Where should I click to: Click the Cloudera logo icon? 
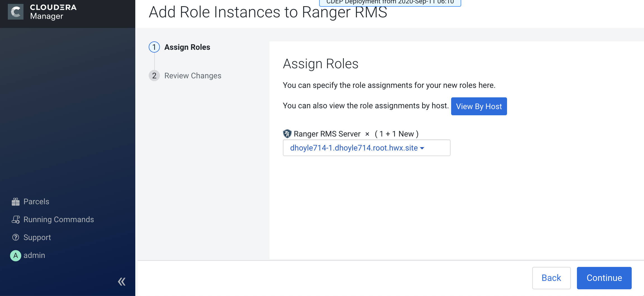click(x=16, y=12)
